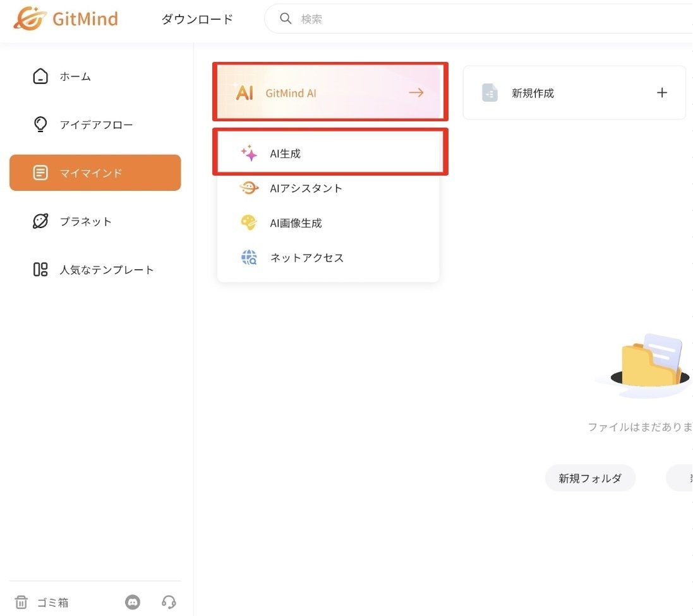The width and height of the screenshot is (693, 616).
Task: Click the headset support icon
Action: pyautogui.click(x=169, y=602)
